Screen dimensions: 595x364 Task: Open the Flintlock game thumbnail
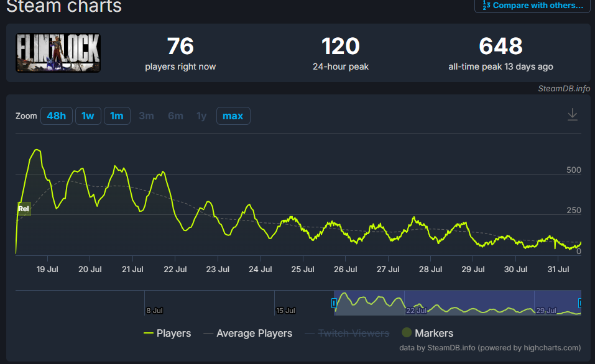58,53
